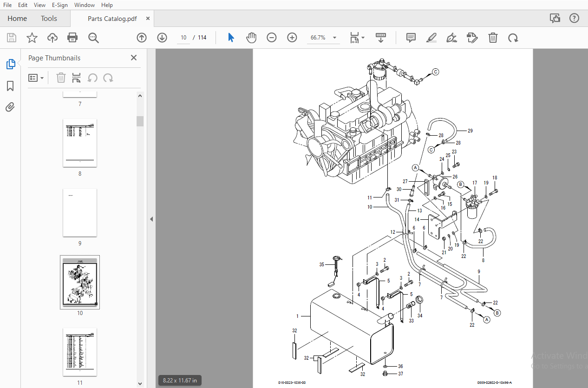588x388 pixels.
Task: Open the Help menu
Action: coord(107,5)
